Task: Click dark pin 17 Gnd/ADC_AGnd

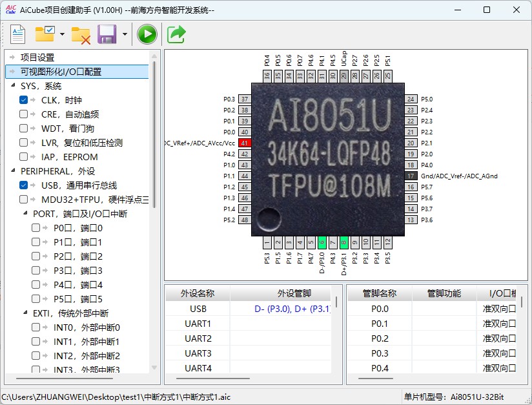Action: click(x=411, y=176)
